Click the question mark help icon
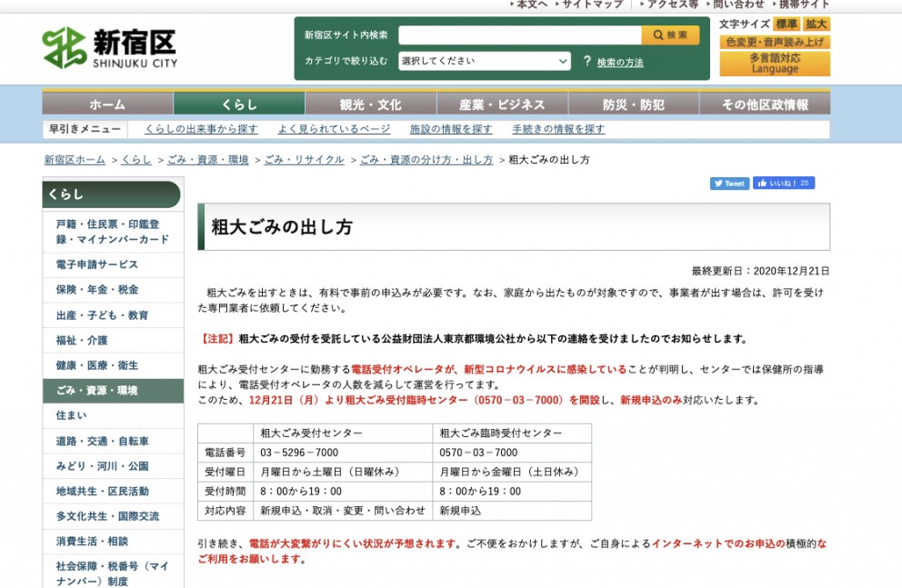The height and width of the screenshot is (588, 902). 587,62
